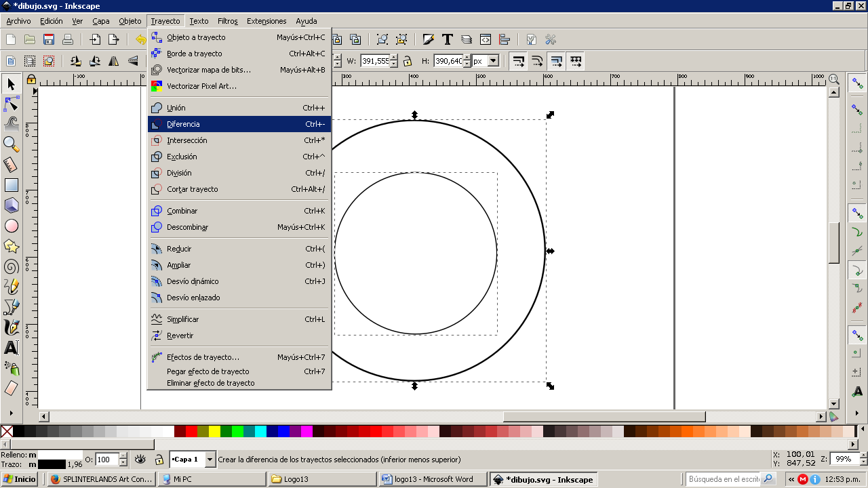This screenshot has width=868, height=488.
Task: Switch to logo13 - Microsoft Word in taskbar
Action: tap(432, 479)
